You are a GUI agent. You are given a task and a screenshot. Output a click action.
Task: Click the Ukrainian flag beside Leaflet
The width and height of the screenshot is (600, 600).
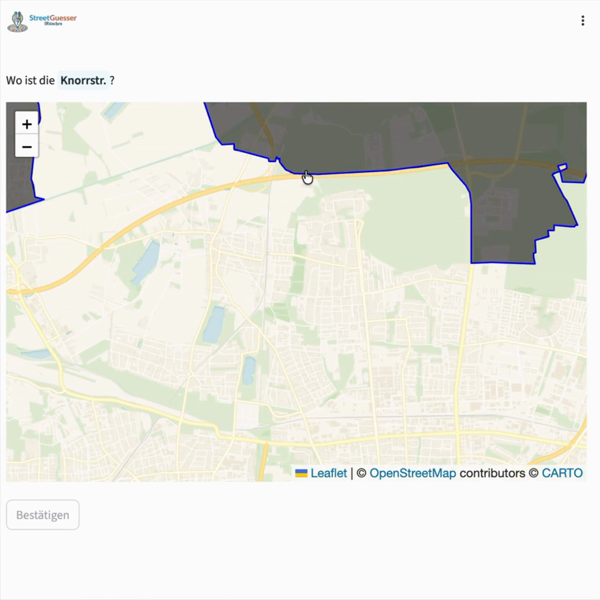301,473
